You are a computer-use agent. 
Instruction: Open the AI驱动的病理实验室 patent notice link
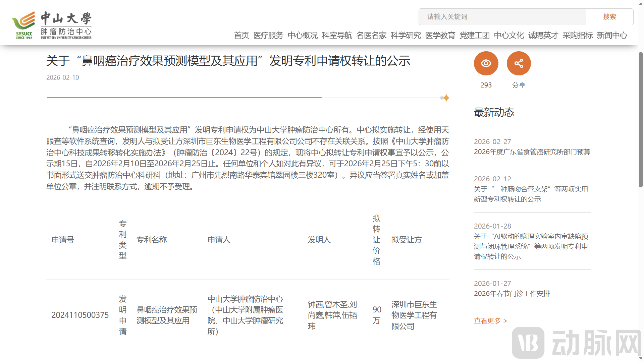[531, 246]
